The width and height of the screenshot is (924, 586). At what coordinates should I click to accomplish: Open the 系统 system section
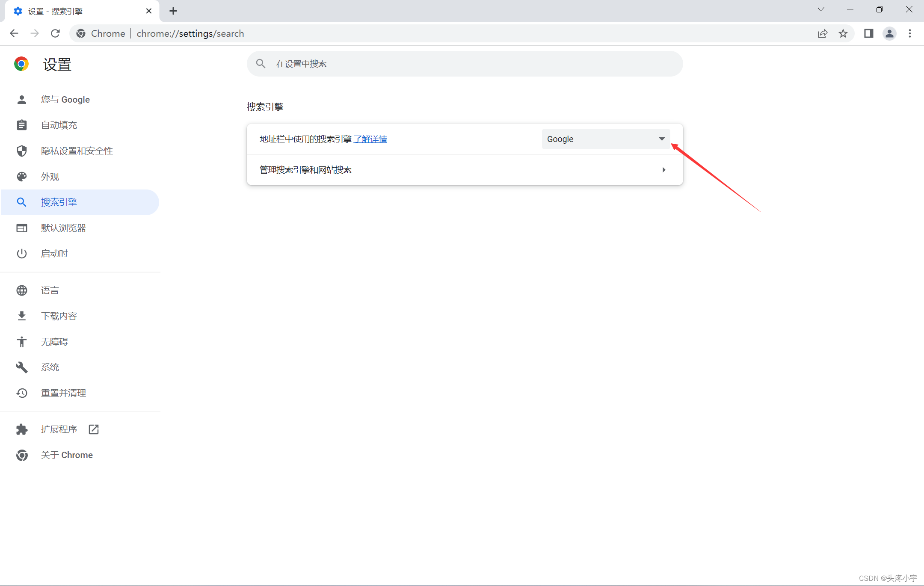pyautogui.click(x=80, y=367)
